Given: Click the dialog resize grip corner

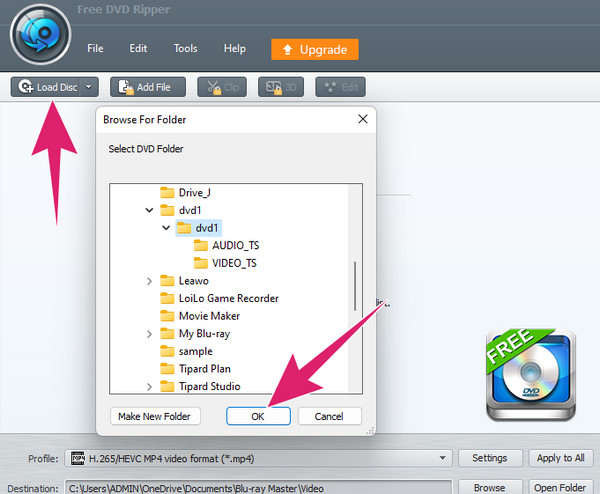Looking at the screenshot, I should coord(370,430).
